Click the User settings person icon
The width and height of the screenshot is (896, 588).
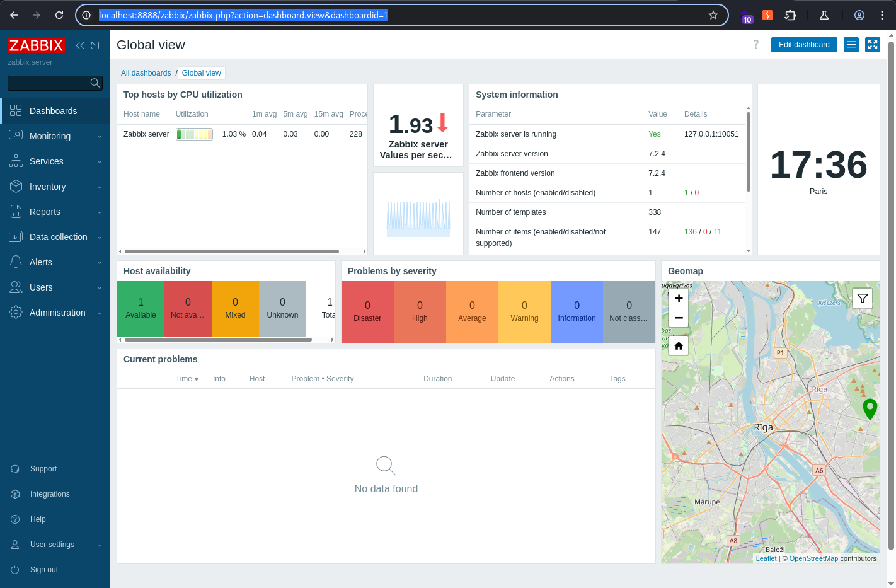click(15, 545)
